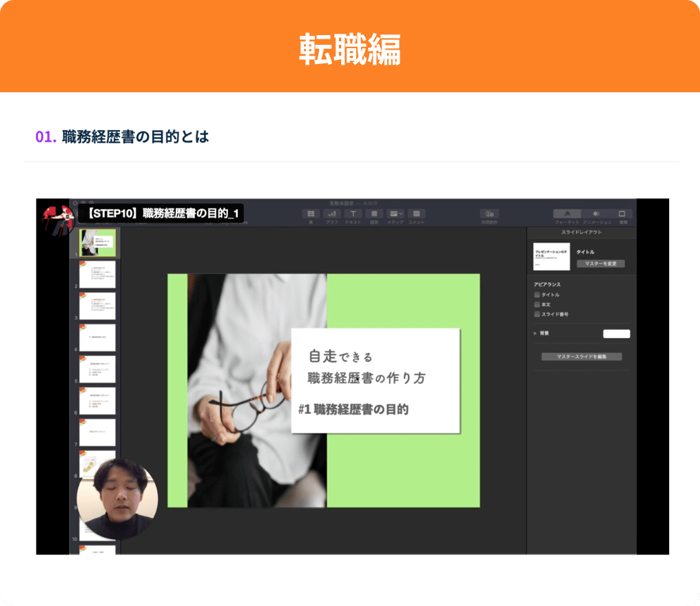Viewport: 700px width, 606px height.
Task: Open the chart insertion tool グラフ
Action: tap(331, 213)
